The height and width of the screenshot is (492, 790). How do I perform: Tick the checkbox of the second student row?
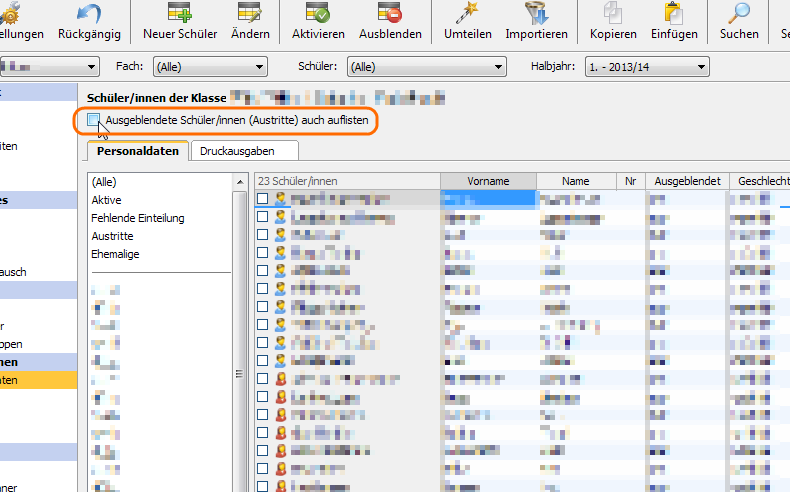(x=262, y=217)
